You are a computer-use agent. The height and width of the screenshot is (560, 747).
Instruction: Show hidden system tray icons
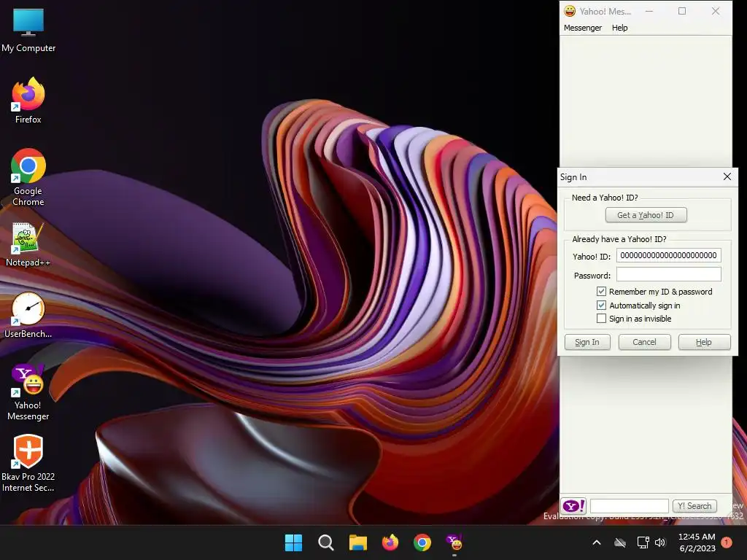click(x=597, y=542)
